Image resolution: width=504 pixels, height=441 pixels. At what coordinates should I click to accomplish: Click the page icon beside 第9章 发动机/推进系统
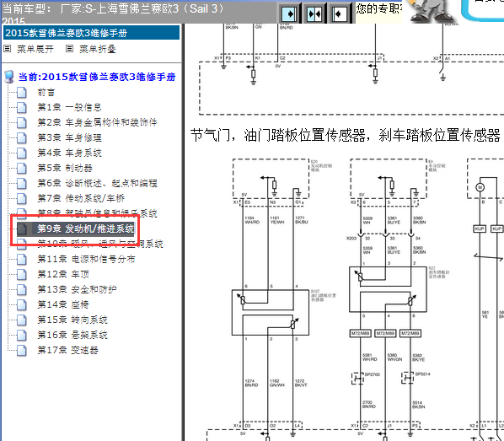coord(22,229)
